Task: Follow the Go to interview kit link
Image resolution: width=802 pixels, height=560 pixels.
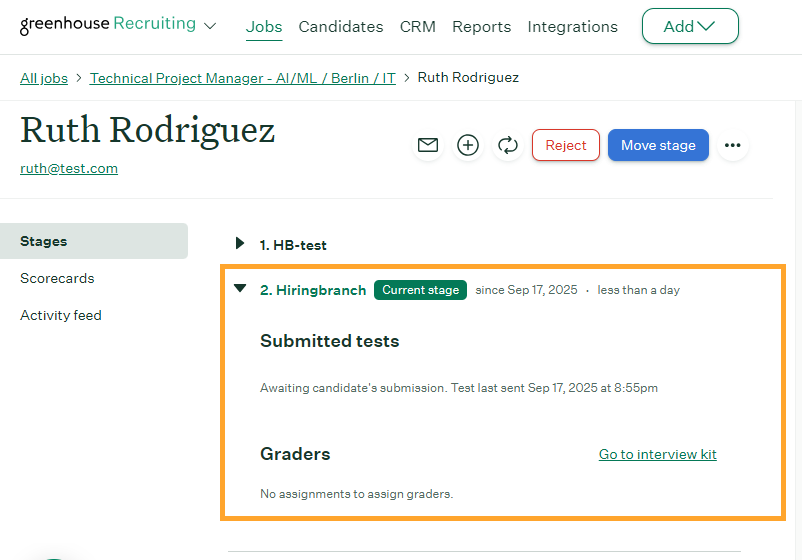Action: pos(657,454)
